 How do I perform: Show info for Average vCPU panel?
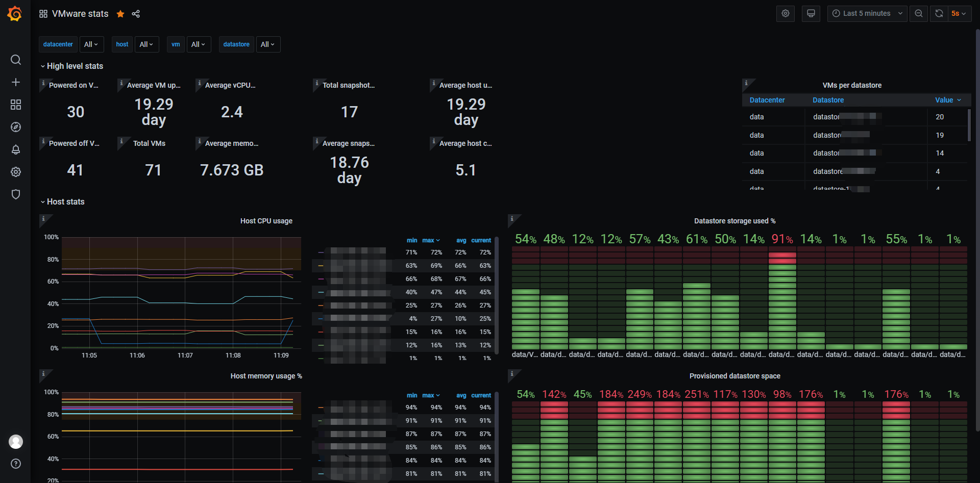pos(200,83)
